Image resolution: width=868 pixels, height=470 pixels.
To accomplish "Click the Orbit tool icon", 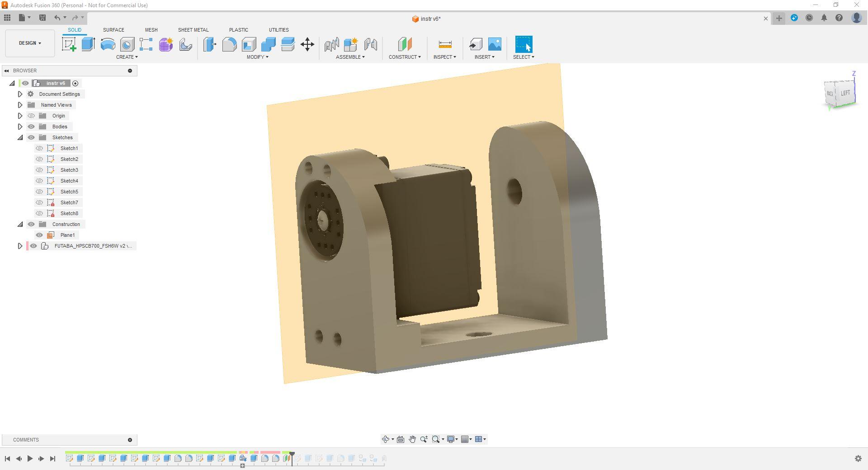I will (x=386, y=439).
